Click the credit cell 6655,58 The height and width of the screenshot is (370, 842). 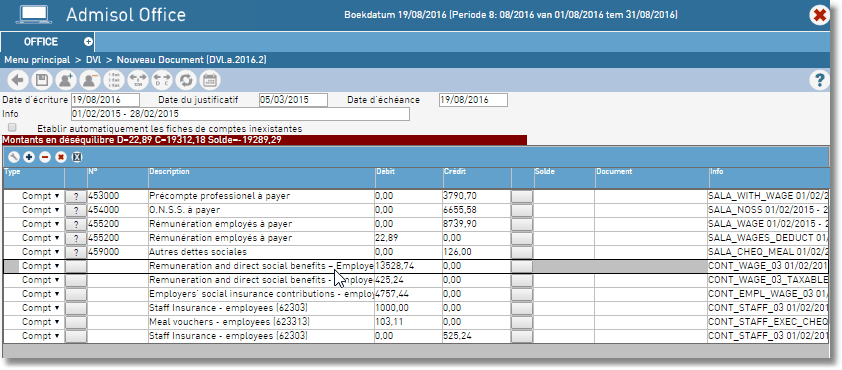click(x=477, y=210)
